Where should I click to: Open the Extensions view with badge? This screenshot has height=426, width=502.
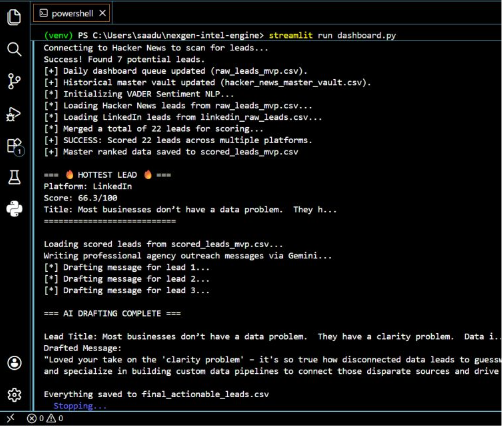[15, 147]
